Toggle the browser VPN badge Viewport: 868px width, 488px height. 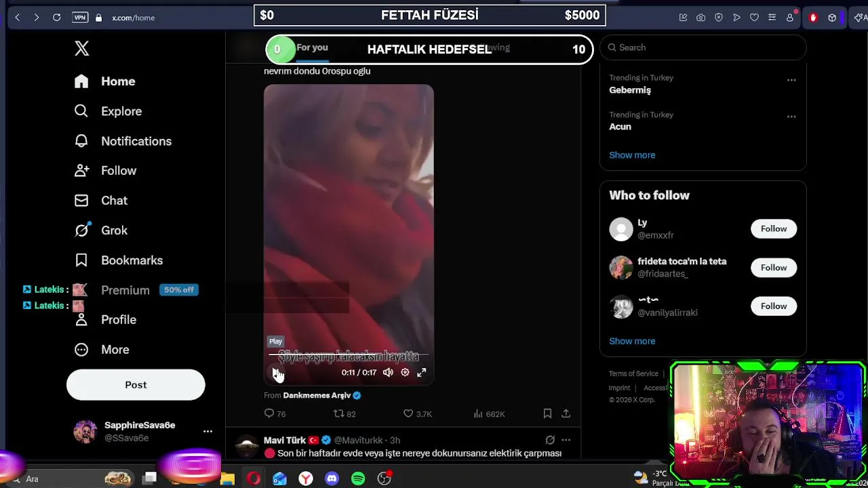[80, 18]
